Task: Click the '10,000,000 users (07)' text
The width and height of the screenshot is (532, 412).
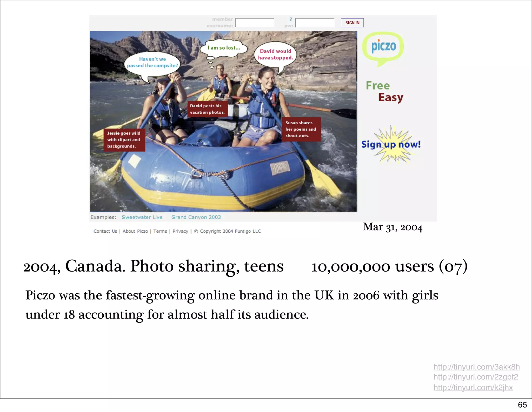Action: pyautogui.click(x=389, y=266)
